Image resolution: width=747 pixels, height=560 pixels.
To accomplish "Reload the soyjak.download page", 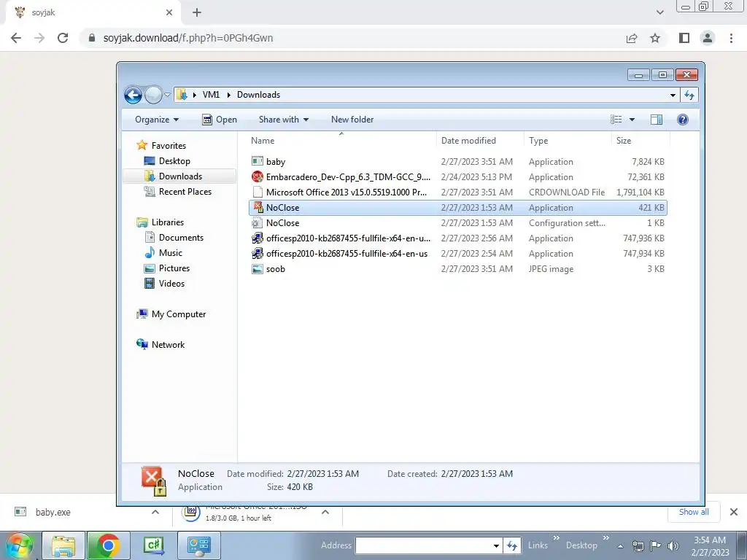I will [63, 38].
